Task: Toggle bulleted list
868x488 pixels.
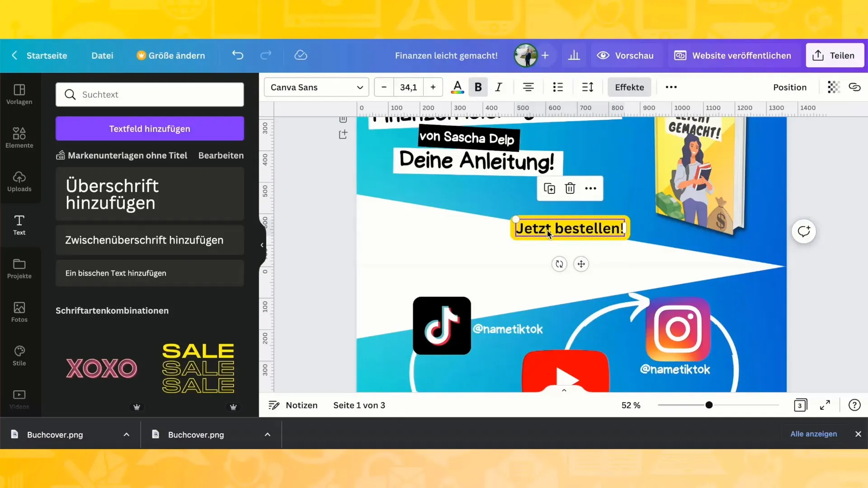Action: (558, 87)
